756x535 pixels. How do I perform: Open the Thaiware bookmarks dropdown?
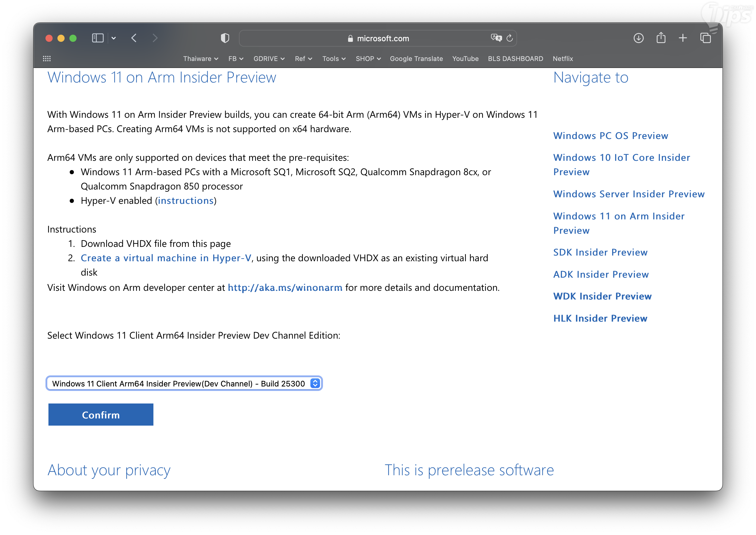[x=200, y=59]
